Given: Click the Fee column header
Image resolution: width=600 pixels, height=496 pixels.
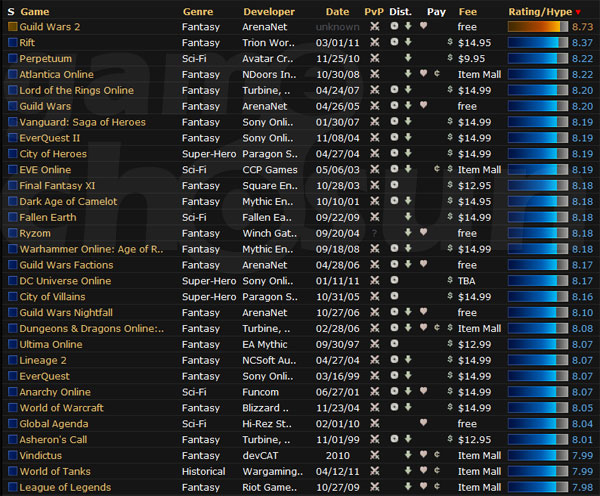Looking at the screenshot, I should (x=468, y=11).
